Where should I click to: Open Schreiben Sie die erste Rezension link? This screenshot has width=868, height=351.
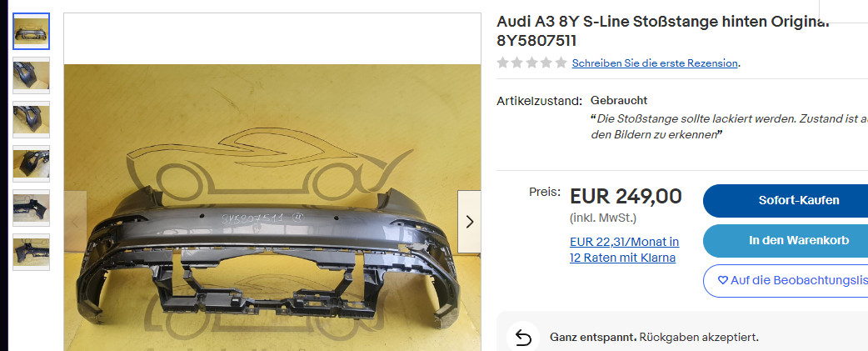655,63
